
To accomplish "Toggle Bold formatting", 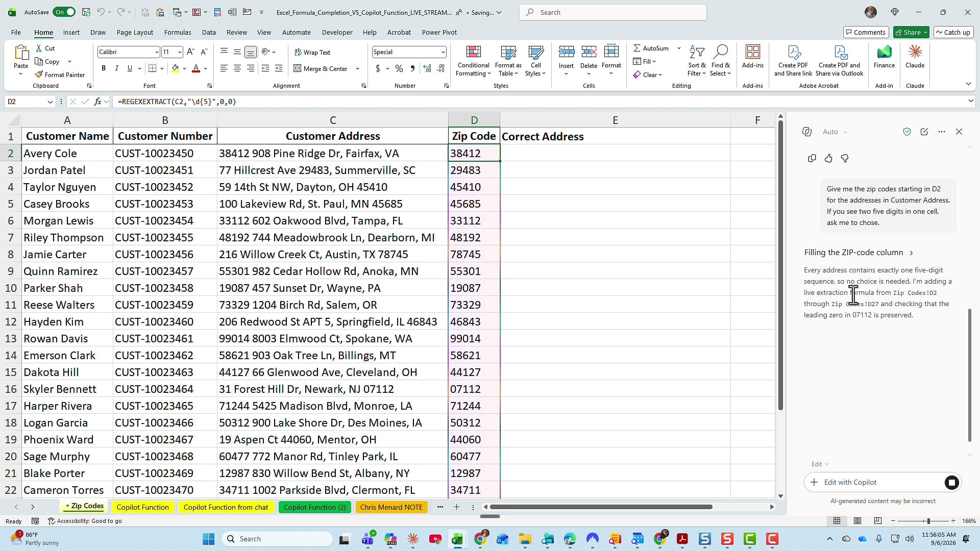I will [x=104, y=68].
